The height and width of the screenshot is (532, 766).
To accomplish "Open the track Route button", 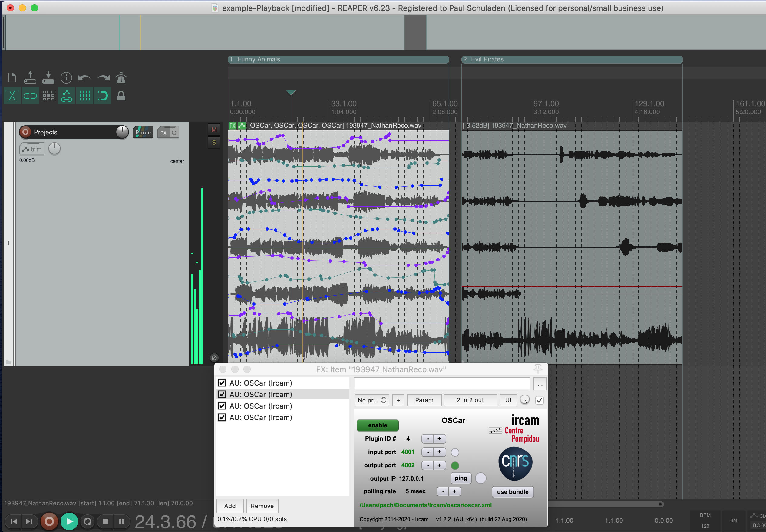I will coord(143,132).
